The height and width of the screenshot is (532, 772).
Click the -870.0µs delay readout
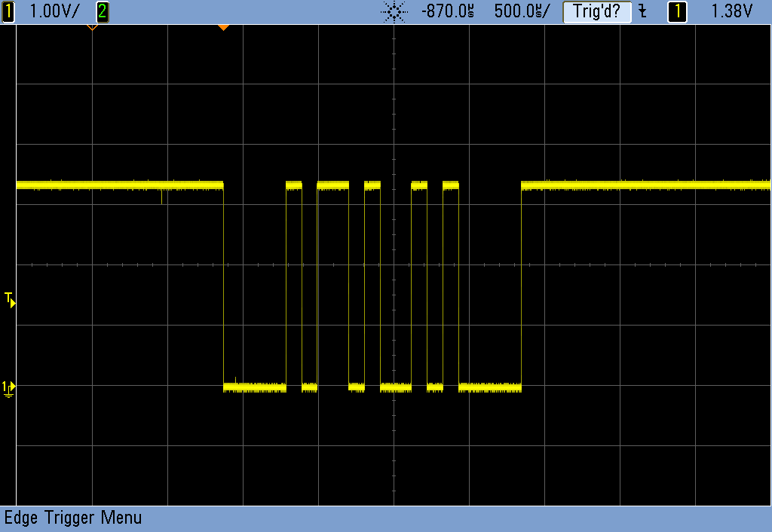pyautogui.click(x=449, y=11)
